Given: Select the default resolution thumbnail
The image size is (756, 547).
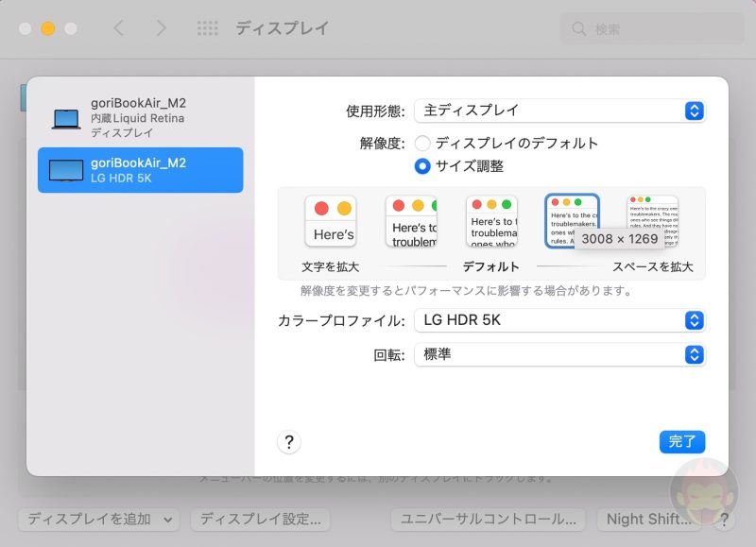Looking at the screenshot, I should 491,221.
